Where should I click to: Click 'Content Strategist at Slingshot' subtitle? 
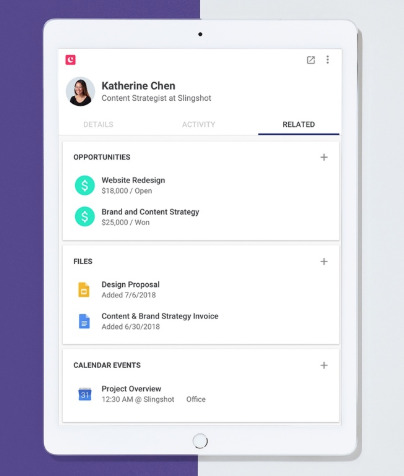[x=156, y=98]
